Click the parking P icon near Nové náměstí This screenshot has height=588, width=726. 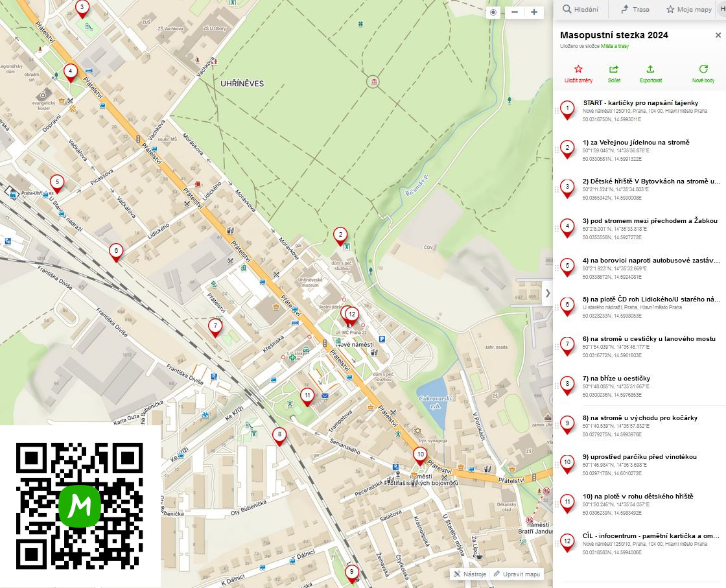point(382,339)
